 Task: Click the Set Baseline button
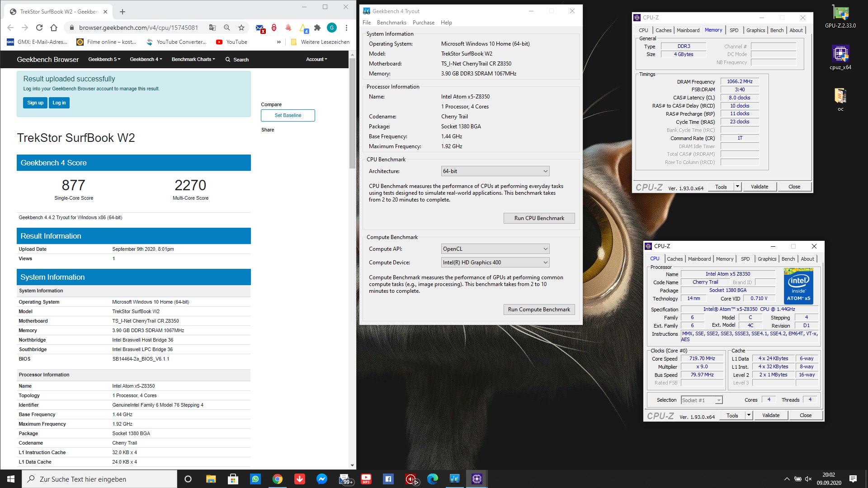288,115
